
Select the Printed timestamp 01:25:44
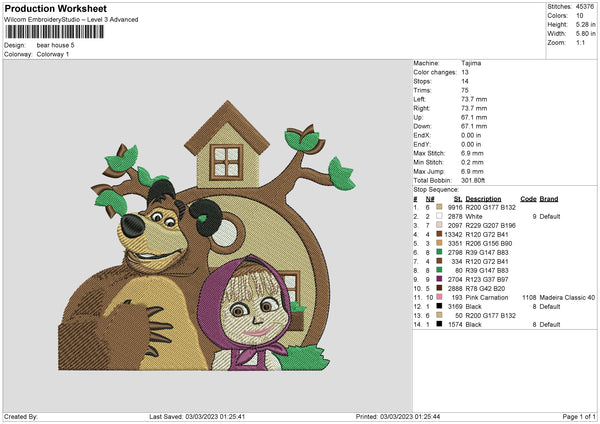point(426,417)
